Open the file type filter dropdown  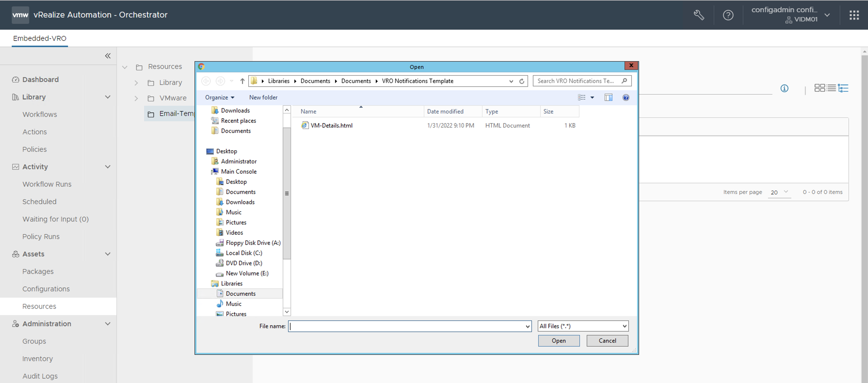(583, 326)
